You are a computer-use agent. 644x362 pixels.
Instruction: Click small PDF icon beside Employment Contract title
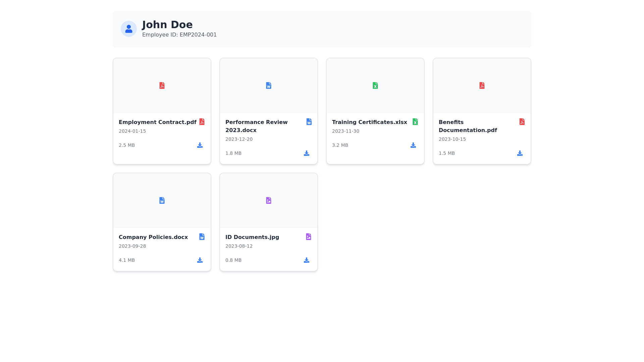(x=202, y=122)
